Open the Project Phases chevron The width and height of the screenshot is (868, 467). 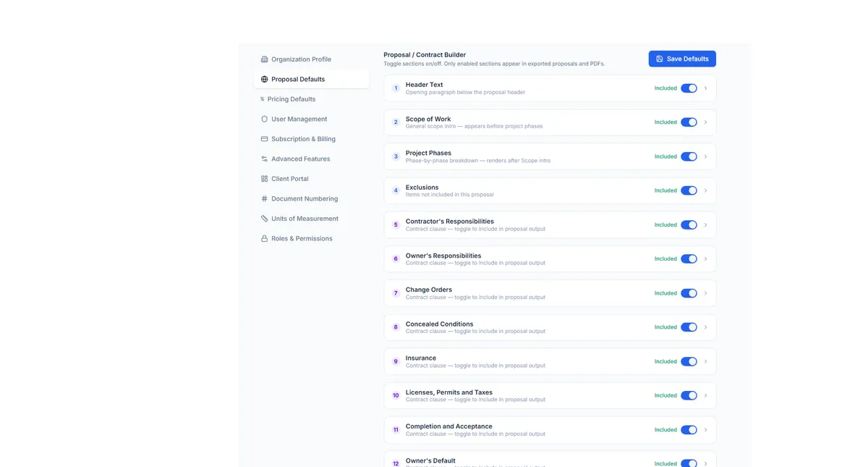(x=705, y=156)
